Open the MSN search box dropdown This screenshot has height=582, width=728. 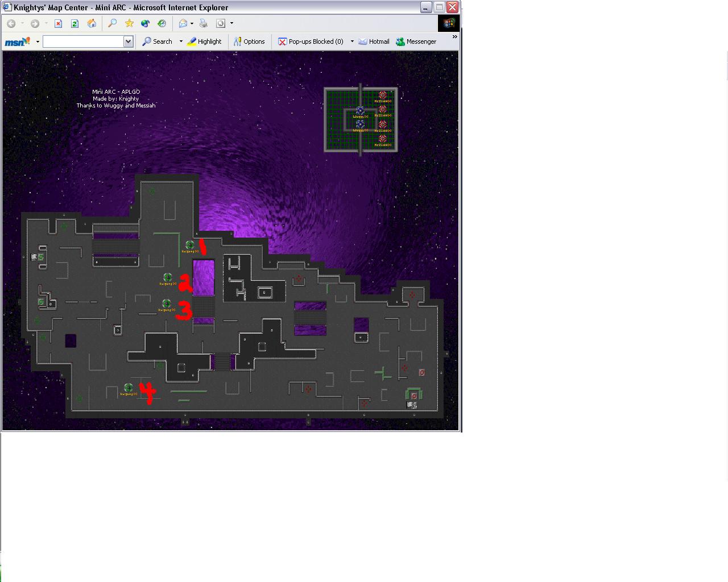[128, 41]
